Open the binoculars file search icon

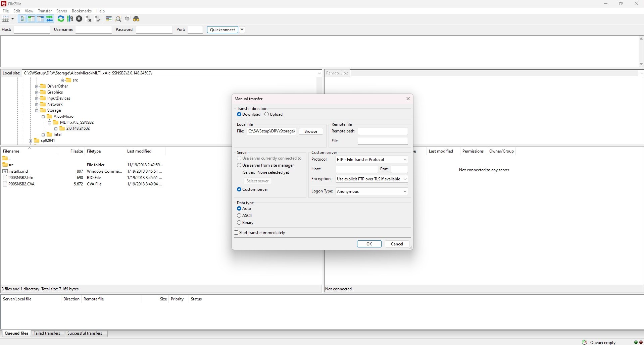point(136,19)
